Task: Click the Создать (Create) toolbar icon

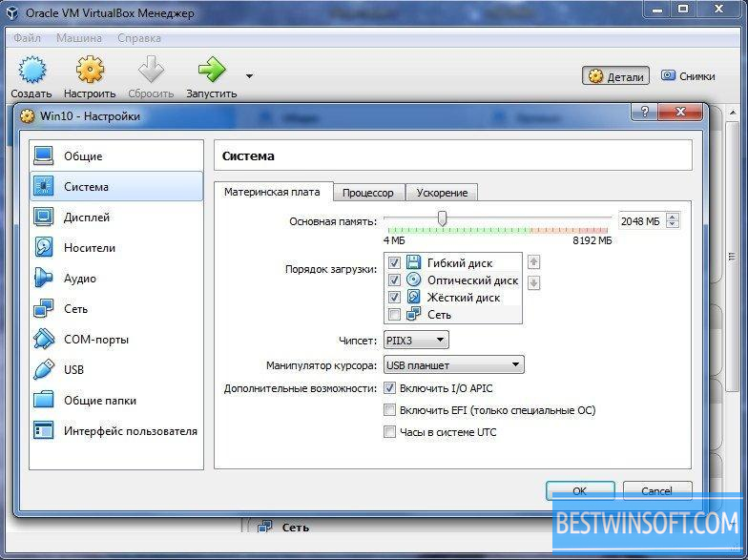Action: click(x=31, y=70)
